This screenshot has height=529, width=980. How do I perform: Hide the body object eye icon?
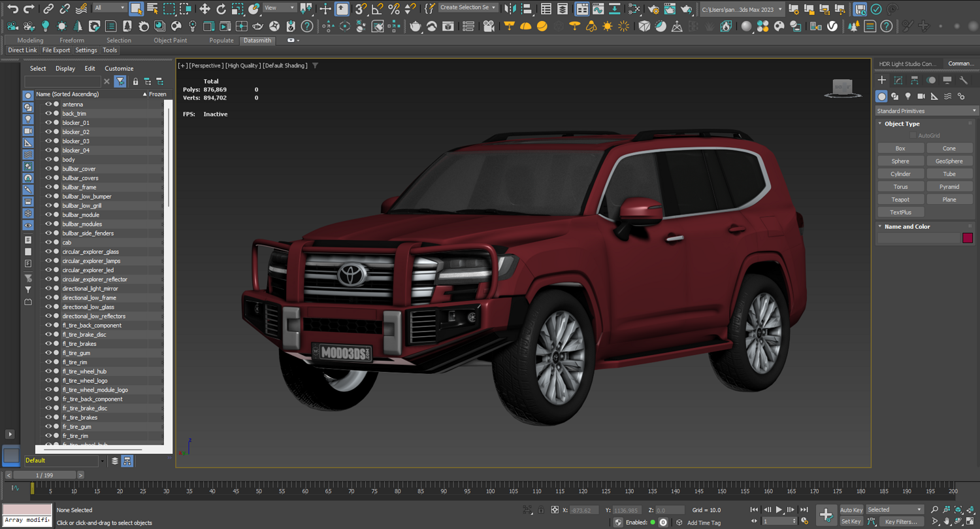(48, 160)
